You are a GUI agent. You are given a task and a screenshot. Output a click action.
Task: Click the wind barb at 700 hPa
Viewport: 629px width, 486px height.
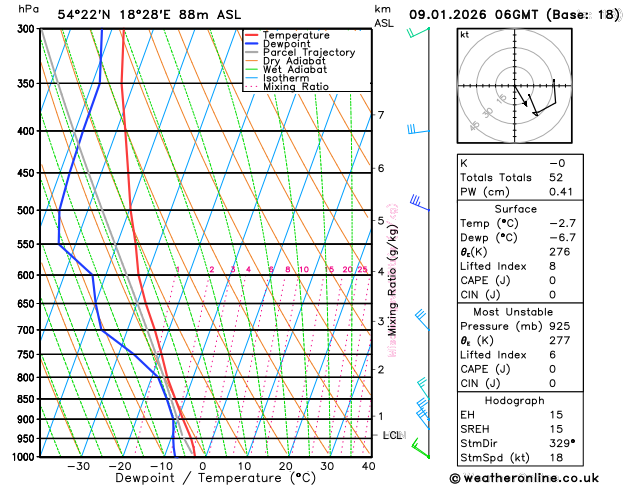coord(422,320)
